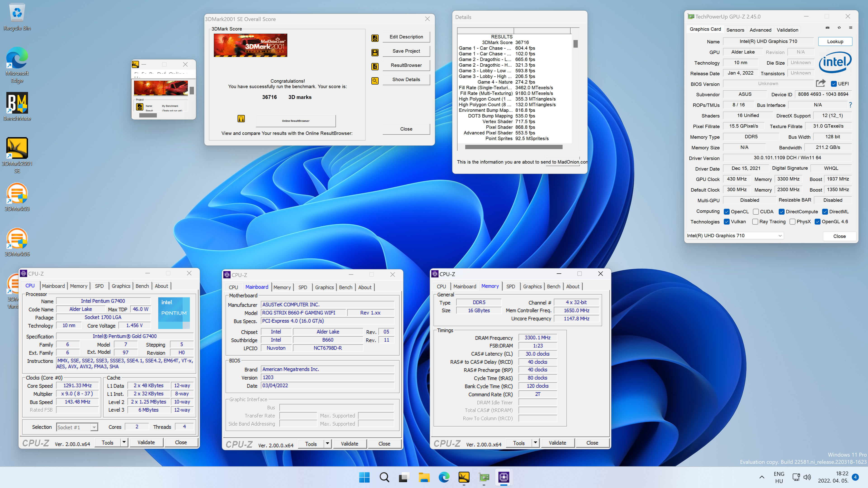The height and width of the screenshot is (488, 868).
Task: Toggle the CUDA checkbox
Action: (756, 211)
